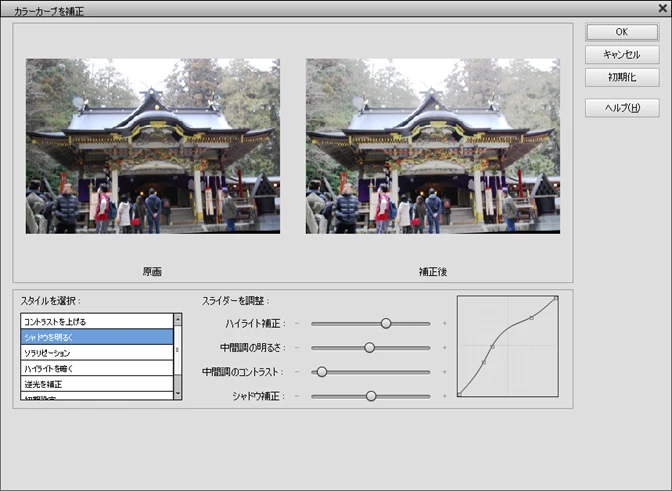
Task: Click style list scroll-up arrow
Action: tap(177, 319)
